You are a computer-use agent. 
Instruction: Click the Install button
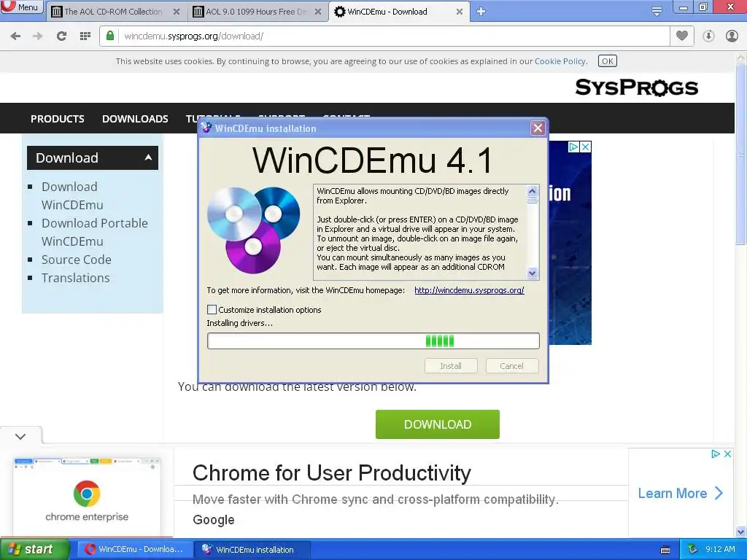[x=451, y=366]
